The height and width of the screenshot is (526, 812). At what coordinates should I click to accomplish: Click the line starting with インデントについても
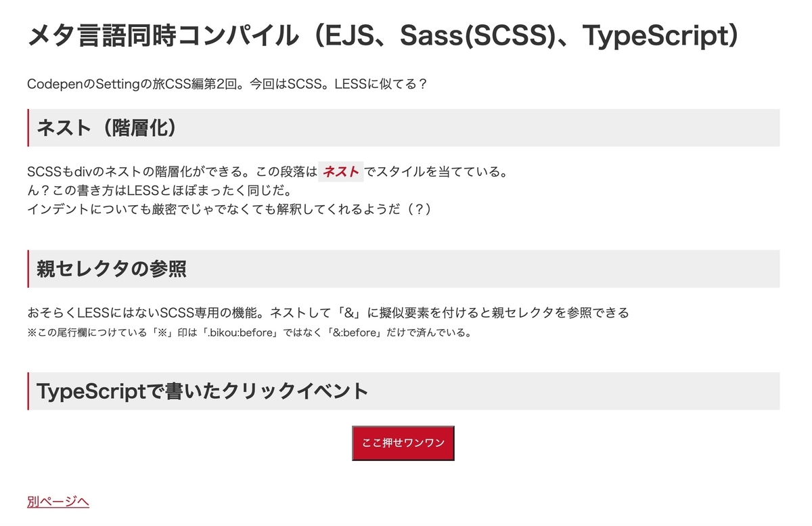pyautogui.click(x=229, y=209)
